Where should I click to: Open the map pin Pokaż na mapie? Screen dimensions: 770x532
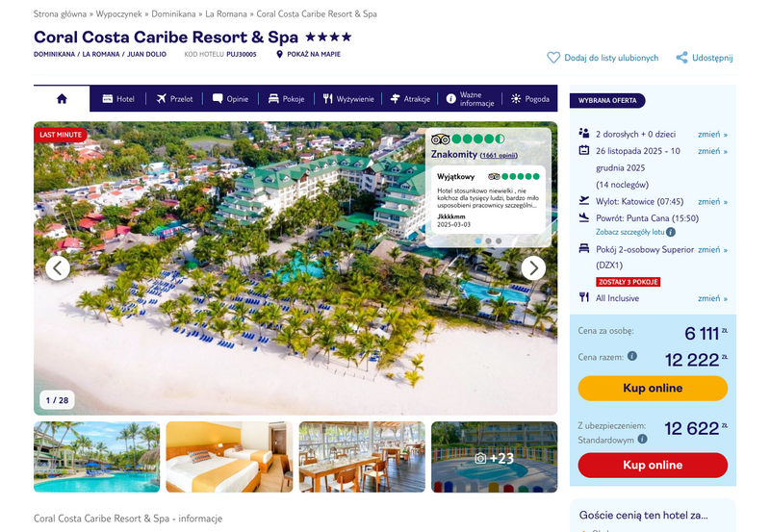tap(279, 54)
